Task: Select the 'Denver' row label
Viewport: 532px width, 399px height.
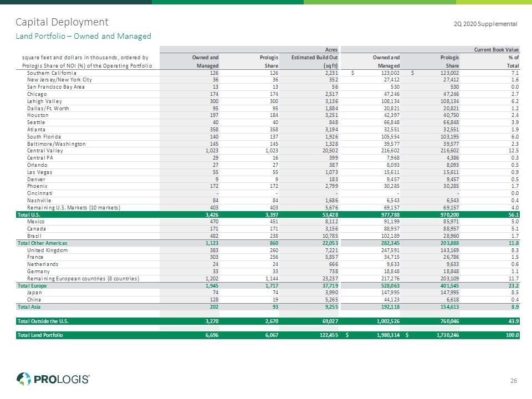Action: [x=36, y=179]
